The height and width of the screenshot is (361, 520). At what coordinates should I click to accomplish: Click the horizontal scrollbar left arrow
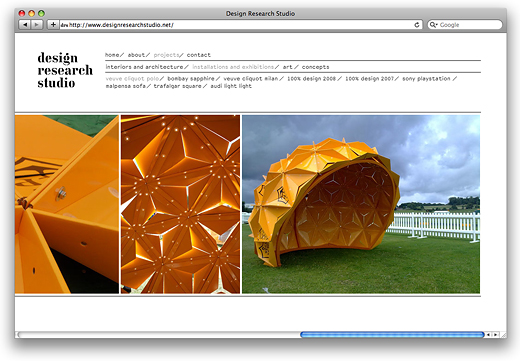(488, 334)
